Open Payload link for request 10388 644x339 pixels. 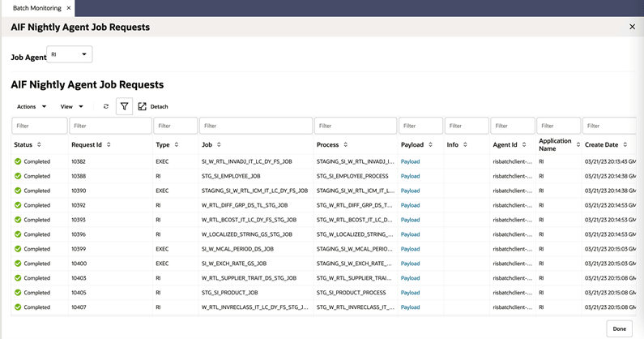click(411, 176)
